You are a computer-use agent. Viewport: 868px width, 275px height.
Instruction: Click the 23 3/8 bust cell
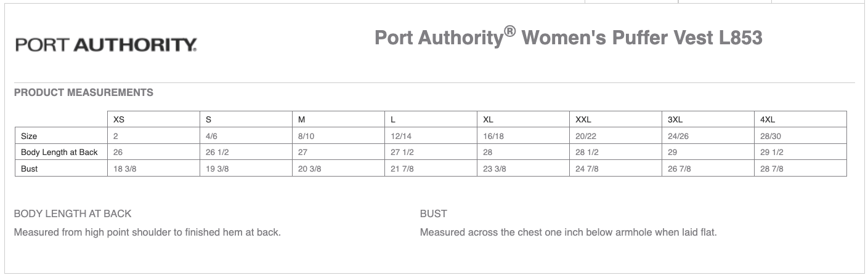point(523,168)
